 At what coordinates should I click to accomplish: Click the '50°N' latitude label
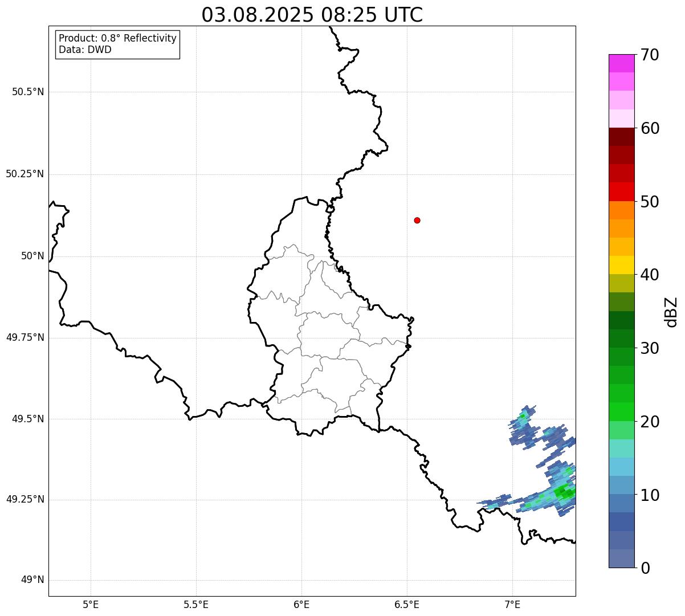click(x=32, y=256)
